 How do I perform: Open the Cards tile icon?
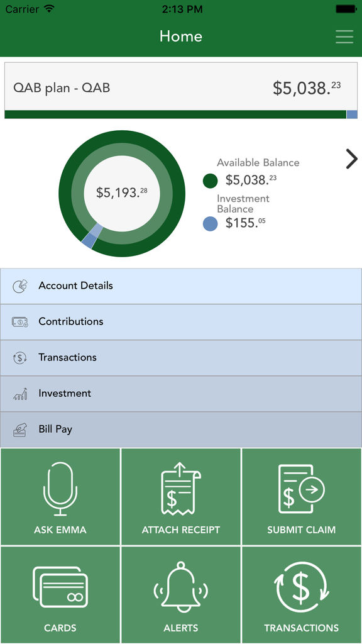[60, 587]
